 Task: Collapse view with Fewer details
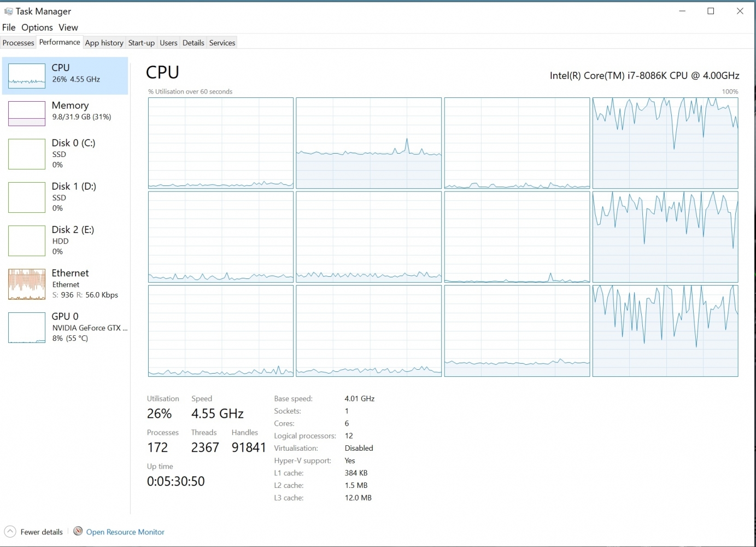pos(42,532)
